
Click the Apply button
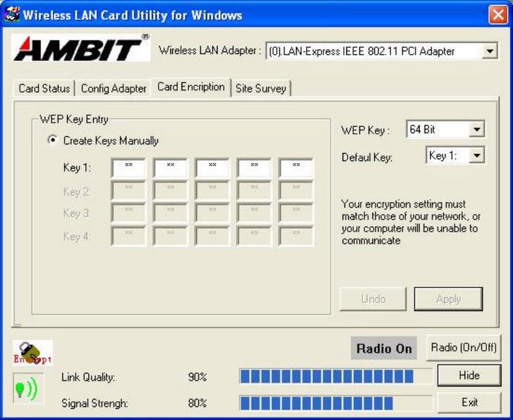(x=448, y=299)
